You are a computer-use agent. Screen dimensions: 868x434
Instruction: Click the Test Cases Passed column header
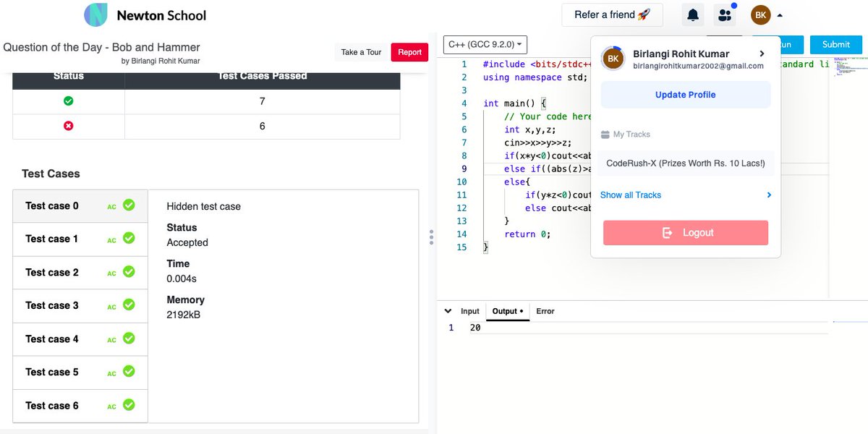click(x=263, y=77)
